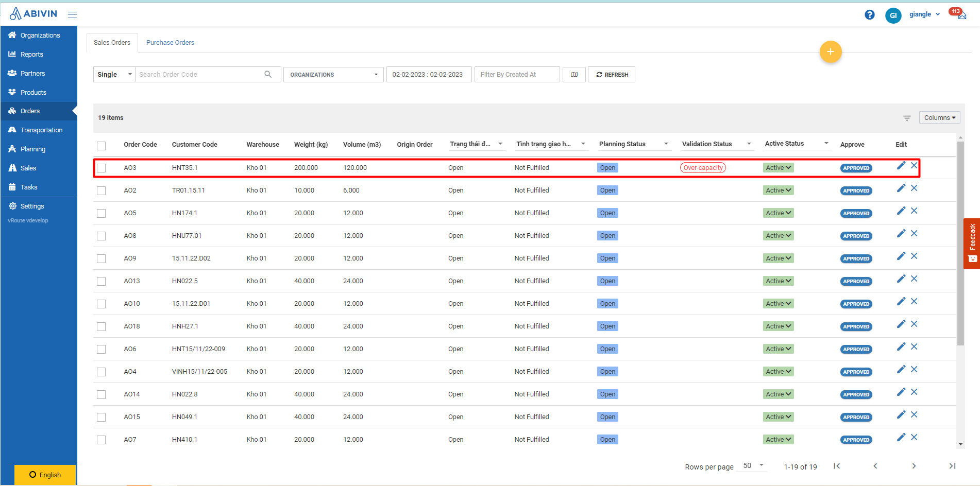Check the box for order AO13
The height and width of the screenshot is (486, 980).
click(x=102, y=281)
